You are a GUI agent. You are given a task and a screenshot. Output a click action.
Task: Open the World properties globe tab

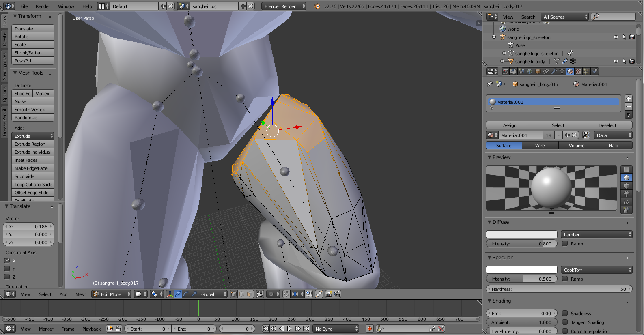tap(530, 71)
